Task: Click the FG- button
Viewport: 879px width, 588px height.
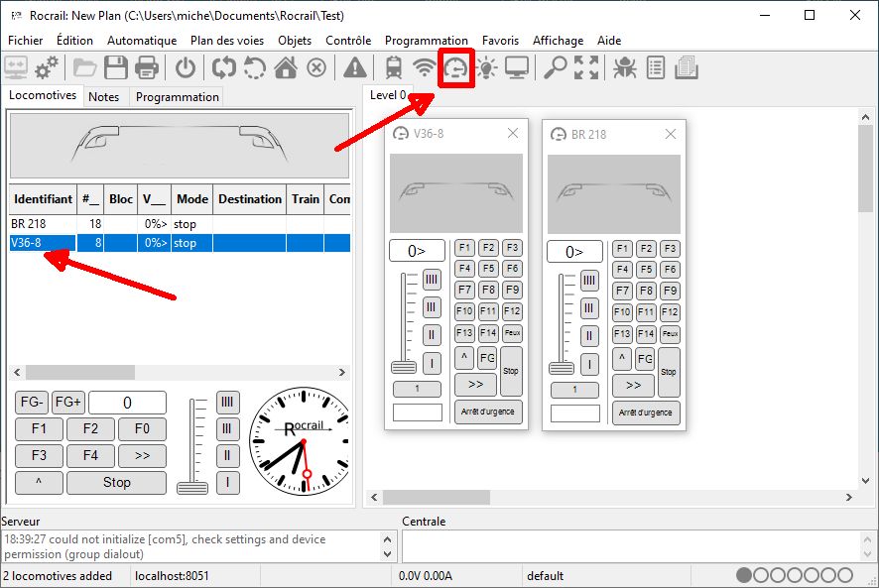Action: click(32, 402)
